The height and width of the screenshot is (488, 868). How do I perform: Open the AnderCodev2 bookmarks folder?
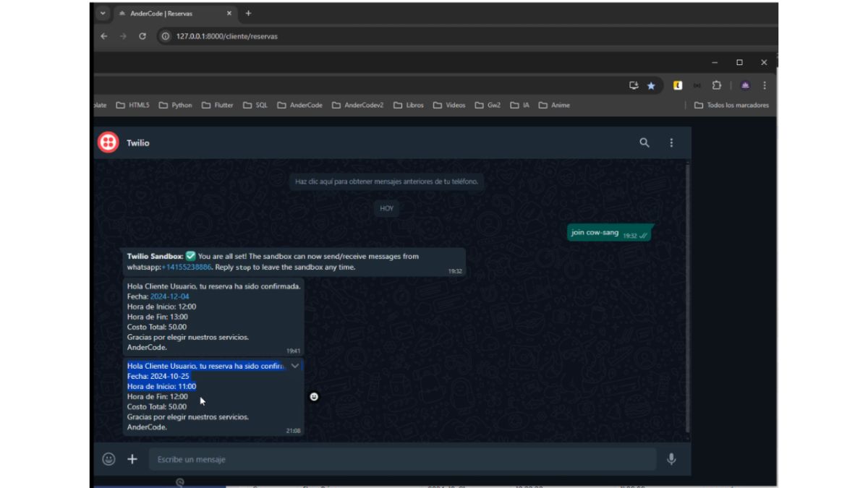point(357,105)
